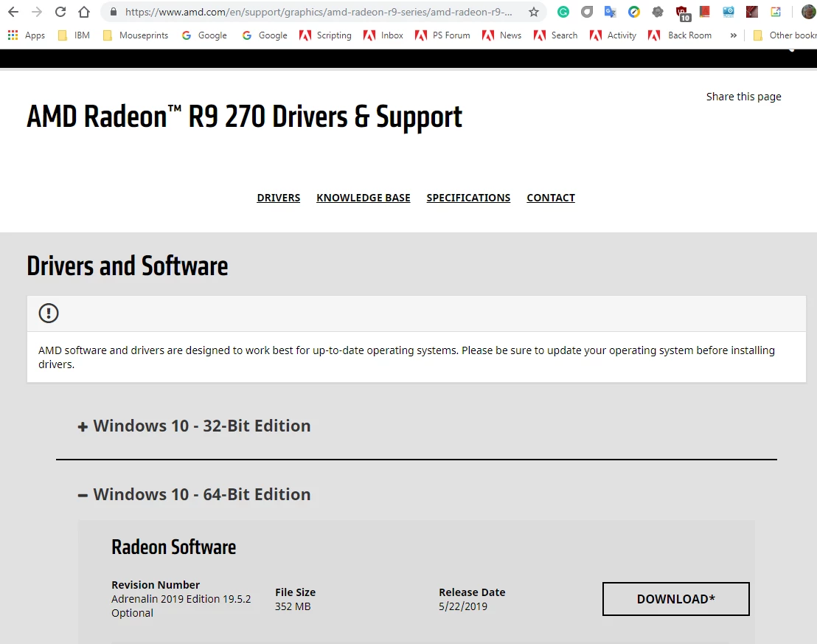
Task: Expand Windows 10 - 32-Bit Edition
Action: point(194,426)
